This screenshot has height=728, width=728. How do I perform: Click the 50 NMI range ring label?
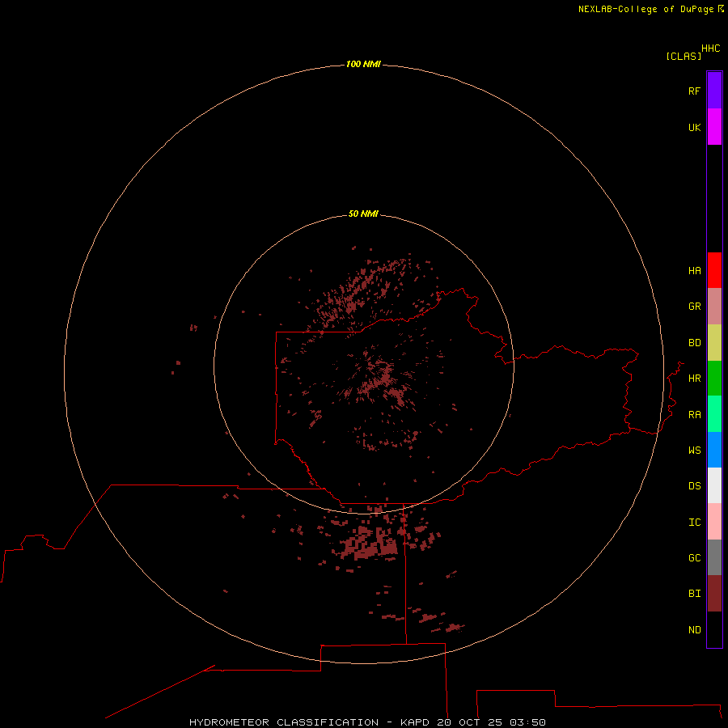[x=363, y=214]
